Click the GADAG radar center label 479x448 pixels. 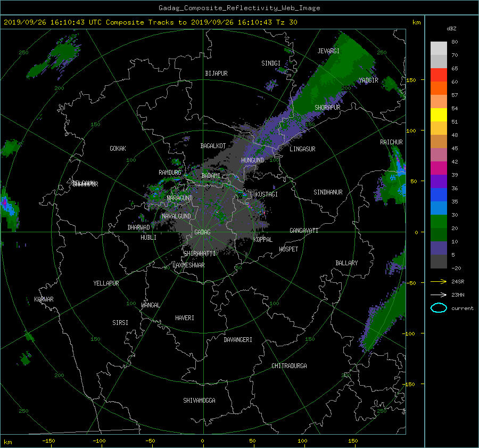(x=202, y=232)
